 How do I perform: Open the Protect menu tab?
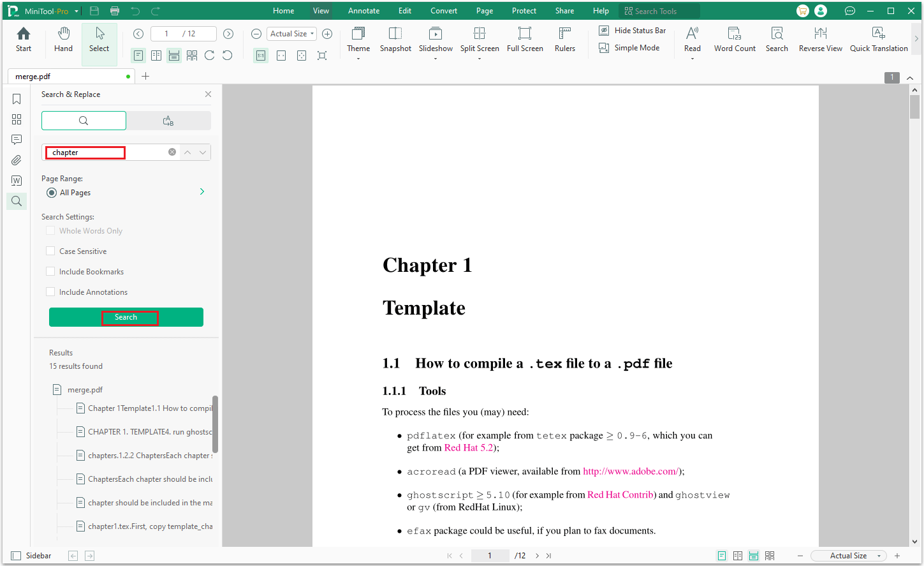(x=524, y=11)
